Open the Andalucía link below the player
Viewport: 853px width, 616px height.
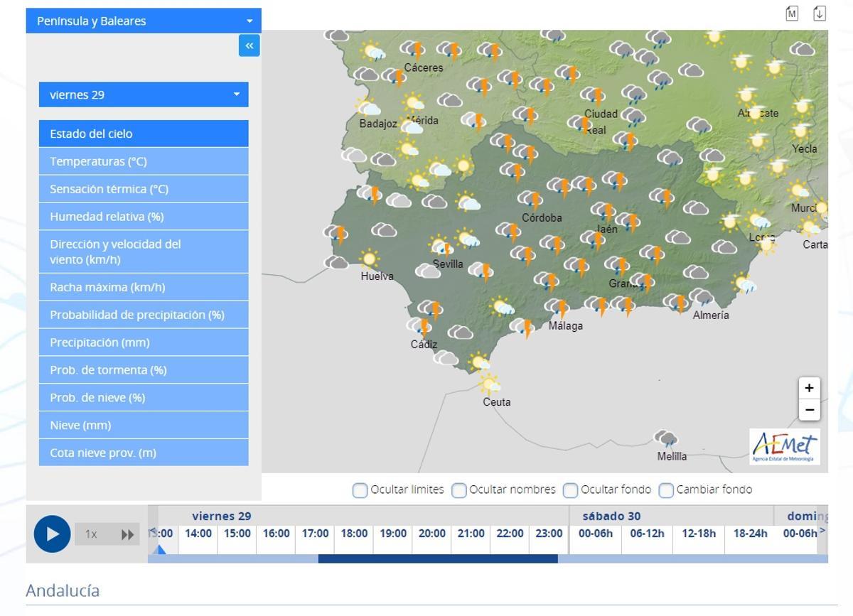(x=61, y=590)
